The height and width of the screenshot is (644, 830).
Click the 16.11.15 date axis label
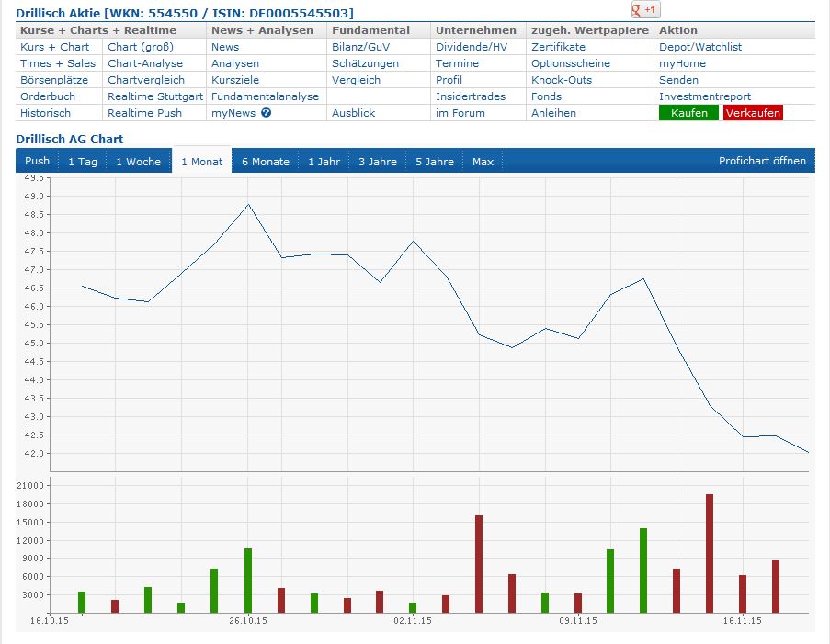click(742, 621)
